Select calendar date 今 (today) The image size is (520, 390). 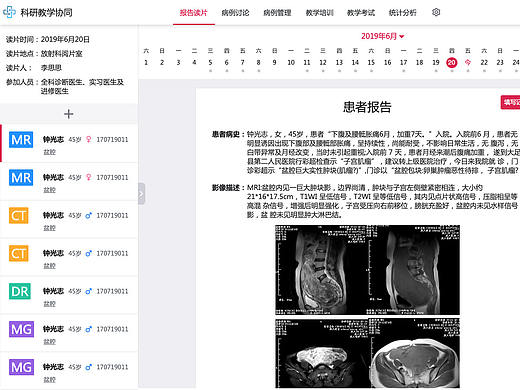468,62
